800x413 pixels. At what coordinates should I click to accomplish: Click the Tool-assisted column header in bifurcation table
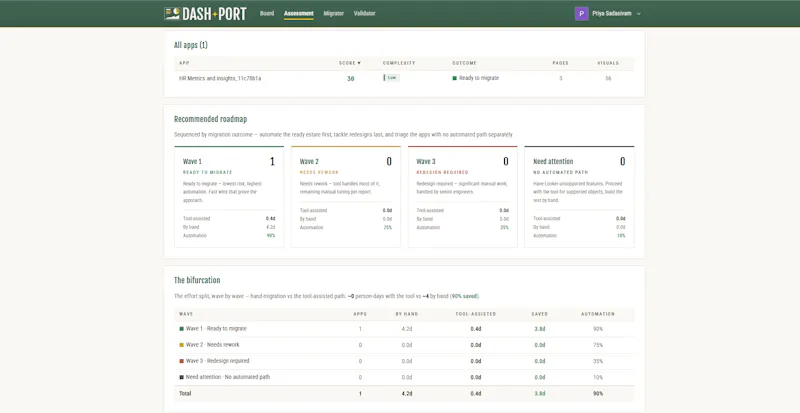pos(476,314)
